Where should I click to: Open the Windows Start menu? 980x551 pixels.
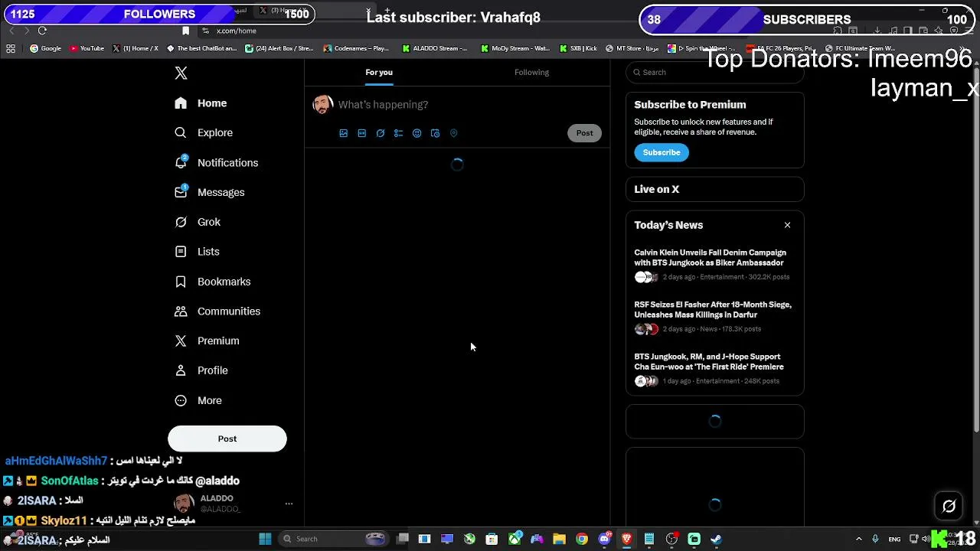[265, 539]
